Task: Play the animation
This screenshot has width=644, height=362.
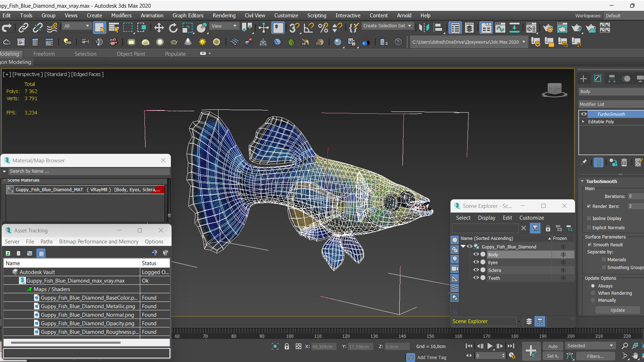Action: tap(490, 346)
